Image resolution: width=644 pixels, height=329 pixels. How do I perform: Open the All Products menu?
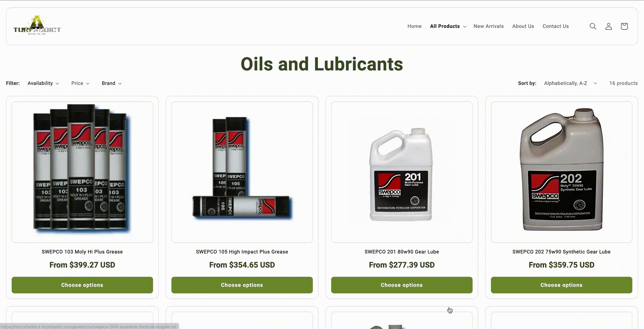tap(448, 26)
